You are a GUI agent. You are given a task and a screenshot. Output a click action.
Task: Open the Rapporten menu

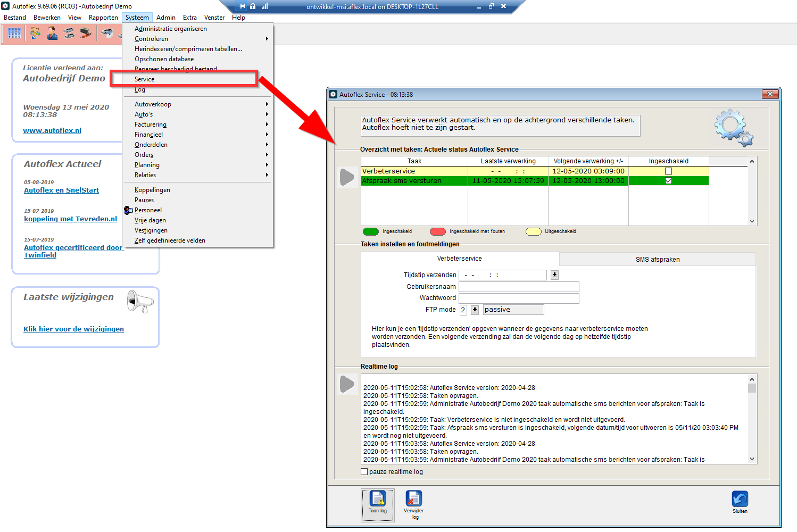tap(103, 18)
